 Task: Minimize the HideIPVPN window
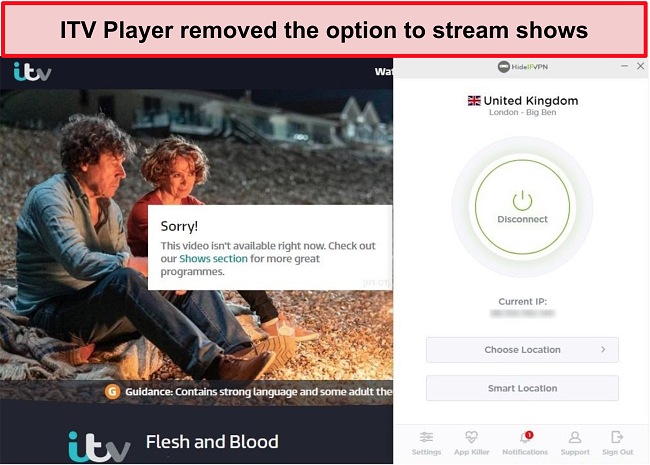tap(624, 66)
